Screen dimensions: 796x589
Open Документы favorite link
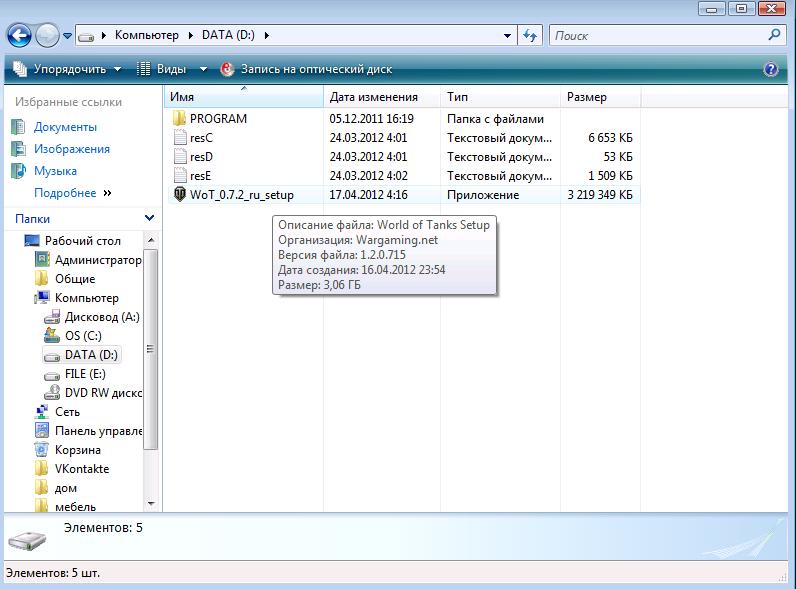tap(65, 127)
